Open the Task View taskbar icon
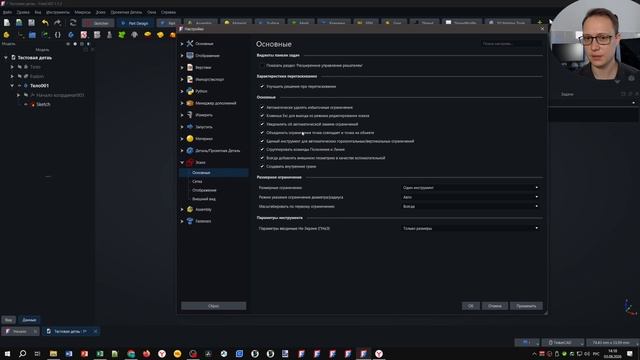The height and width of the screenshot is (360, 640). (x=37, y=353)
